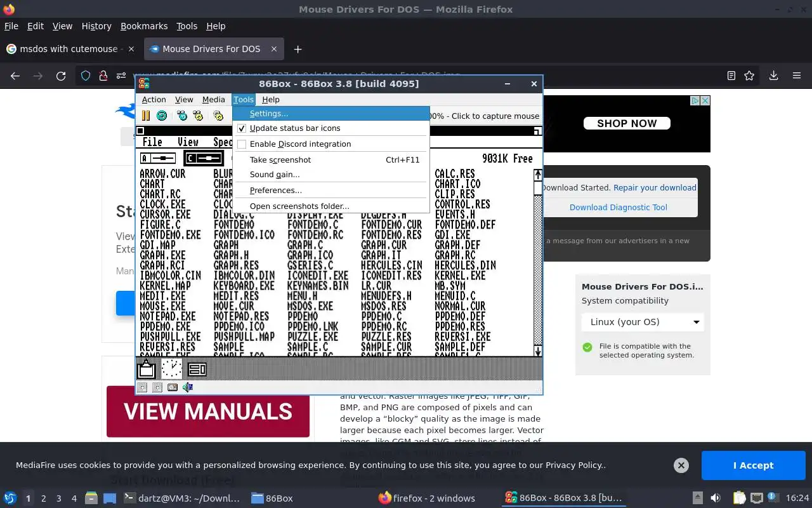
Task: Open Firefox hamburger application menu
Action: pos(797,76)
